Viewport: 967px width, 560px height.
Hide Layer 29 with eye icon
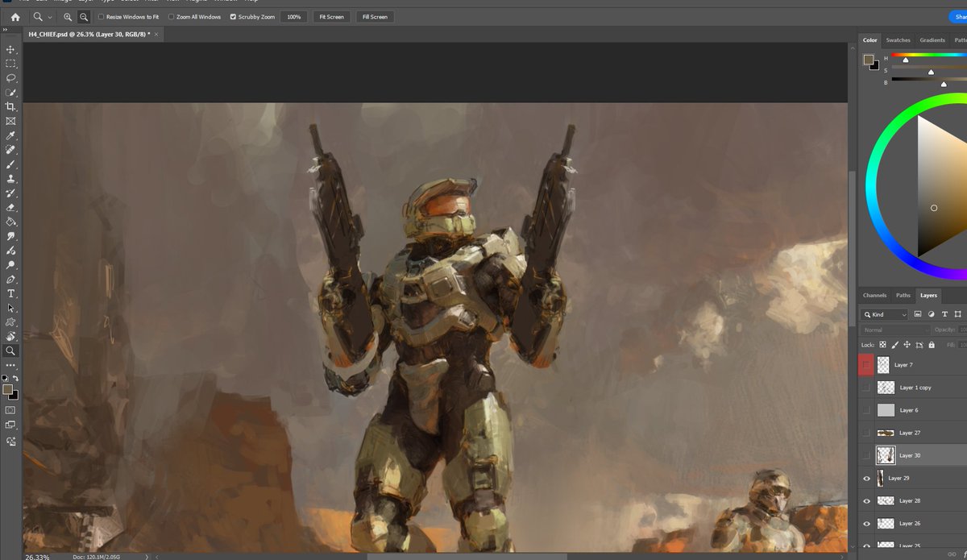tap(866, 479)
